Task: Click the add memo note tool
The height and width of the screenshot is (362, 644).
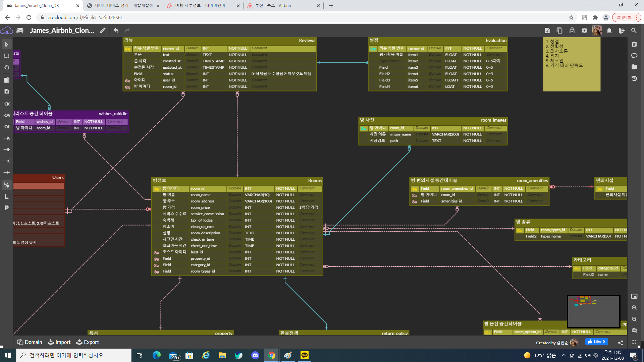Action: pos(6,91)
